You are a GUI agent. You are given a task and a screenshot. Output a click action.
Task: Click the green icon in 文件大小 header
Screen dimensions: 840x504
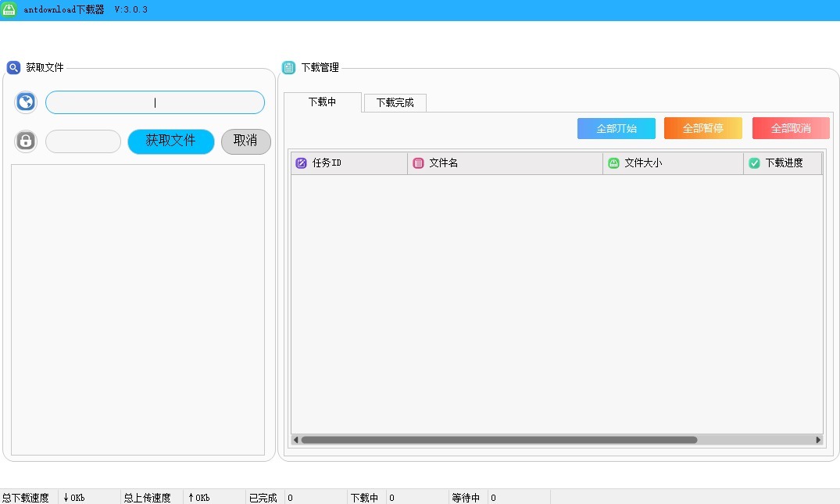(613, 163)
